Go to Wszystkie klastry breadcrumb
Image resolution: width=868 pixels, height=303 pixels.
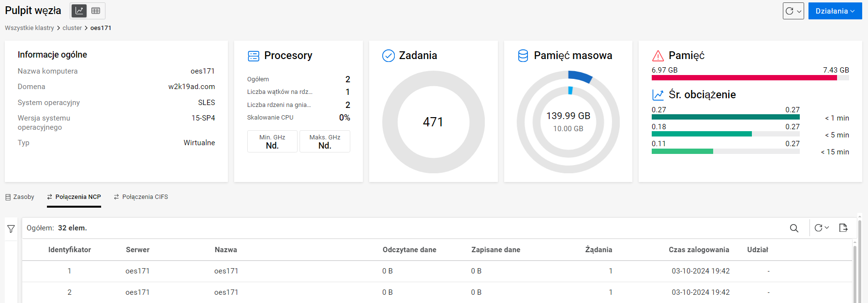coord(30,28)
